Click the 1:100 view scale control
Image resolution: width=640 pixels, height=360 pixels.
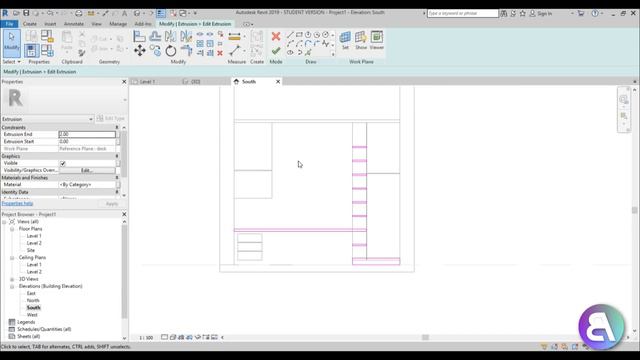click(146, 338)
